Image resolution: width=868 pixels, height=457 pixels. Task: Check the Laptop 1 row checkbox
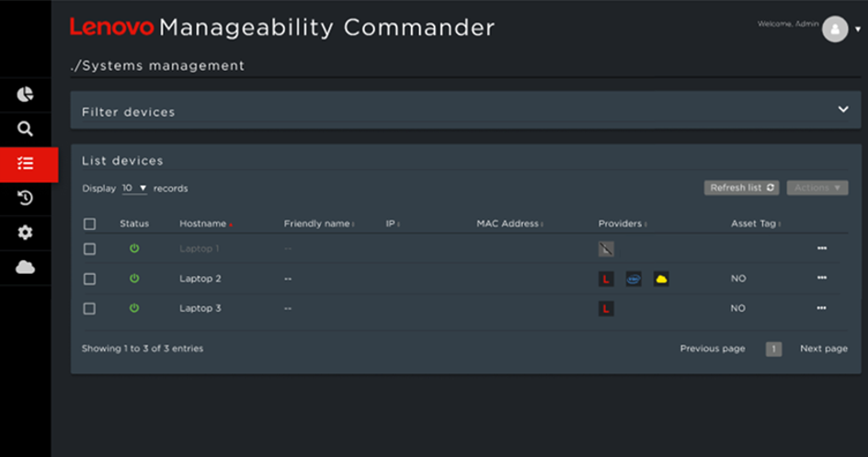[x=90, y=249]
